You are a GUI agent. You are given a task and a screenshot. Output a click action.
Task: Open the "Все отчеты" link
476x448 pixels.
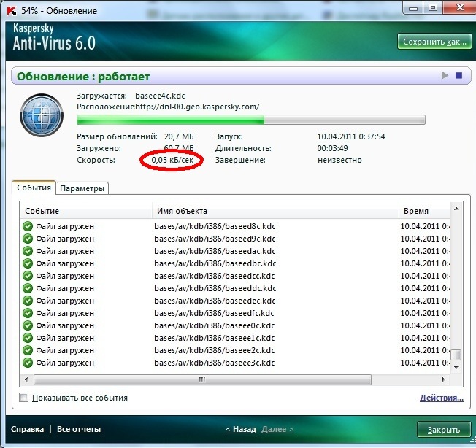pos(79,429)
